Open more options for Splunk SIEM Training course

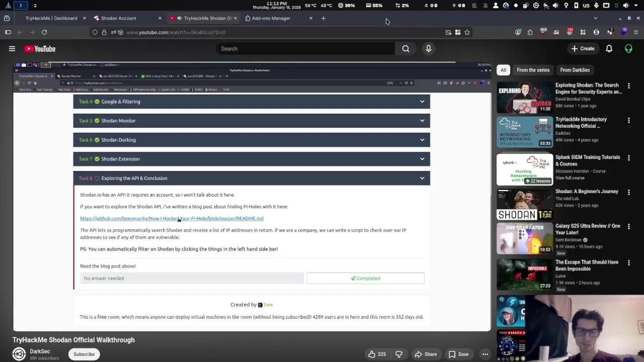(628, 158)
